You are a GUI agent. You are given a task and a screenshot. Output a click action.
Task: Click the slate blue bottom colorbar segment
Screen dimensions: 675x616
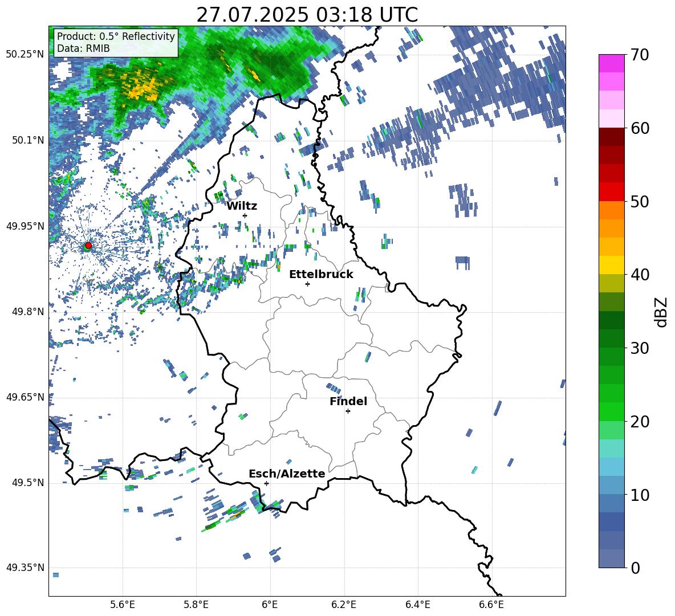coord(611,558)
